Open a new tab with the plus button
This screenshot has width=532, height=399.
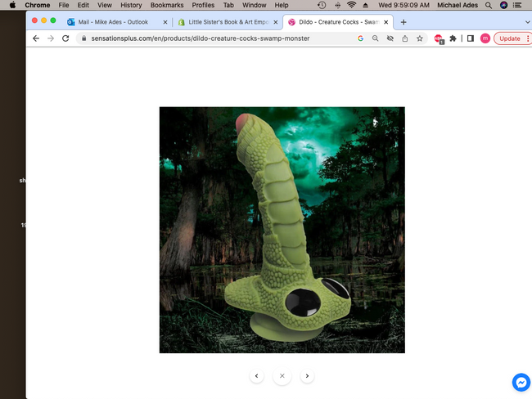tap(404, 22)
